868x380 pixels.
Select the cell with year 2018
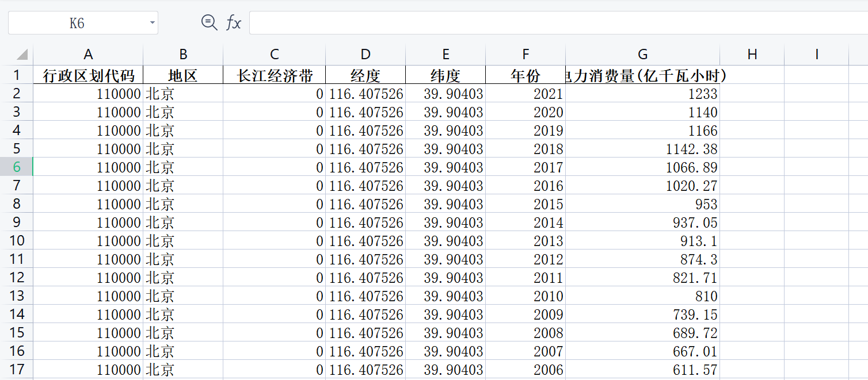[x=526, y=149]
